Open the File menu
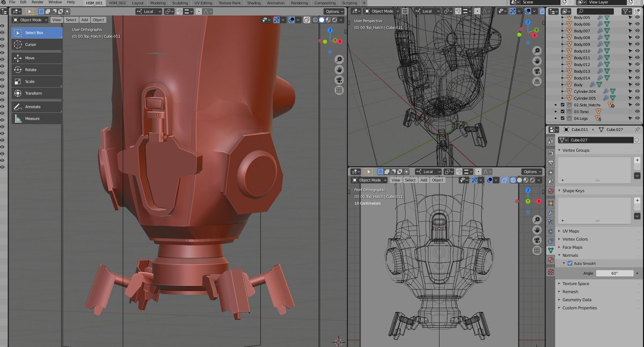Screen dimensions: 644x347 click(12, 3)
